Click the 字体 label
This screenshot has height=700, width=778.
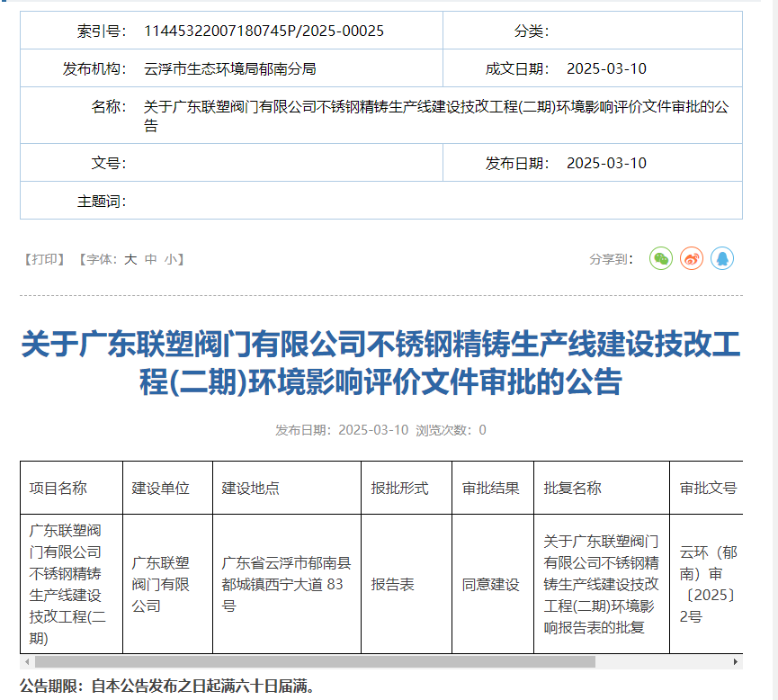pos(103,259)
